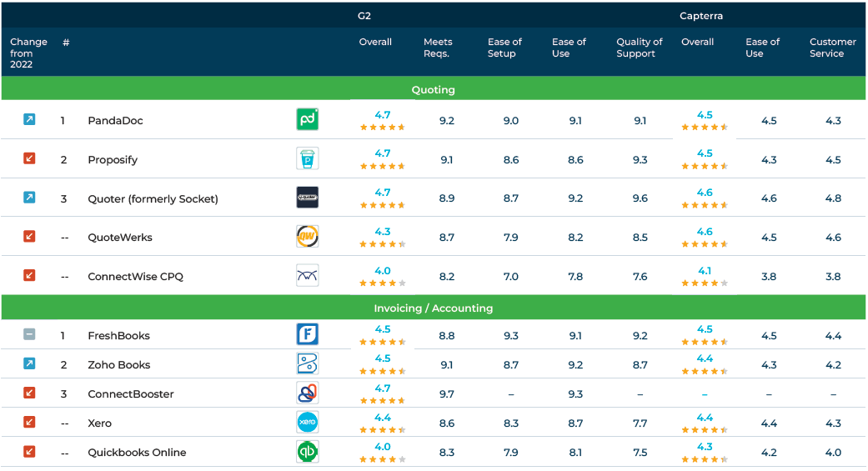Click the Xero round blue logo

(x=307, y=423)
